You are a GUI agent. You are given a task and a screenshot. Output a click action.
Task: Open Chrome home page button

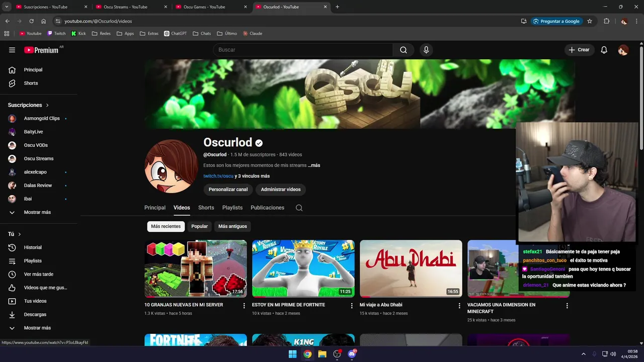coord(43,21)
